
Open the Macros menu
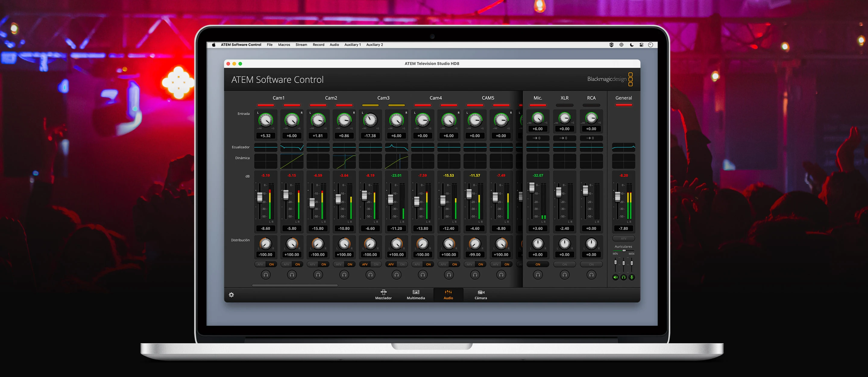(284, 45)
